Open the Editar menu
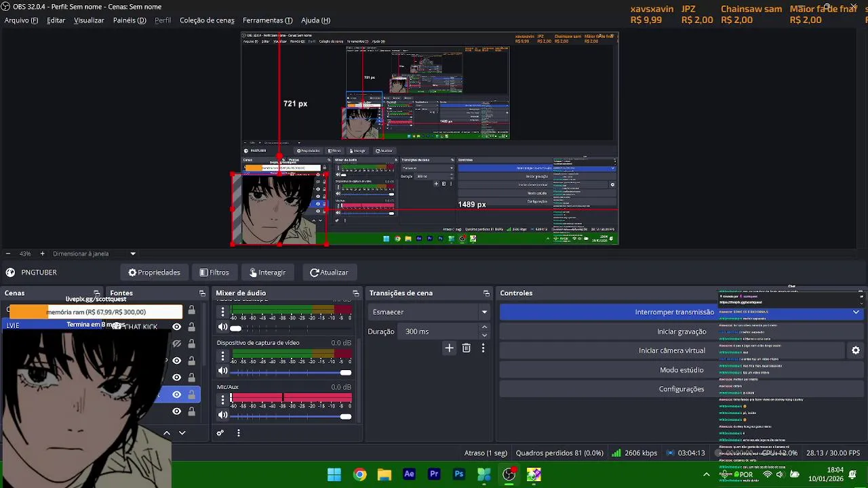This screenshot has width=868, height=488. (x=56, y=20)
